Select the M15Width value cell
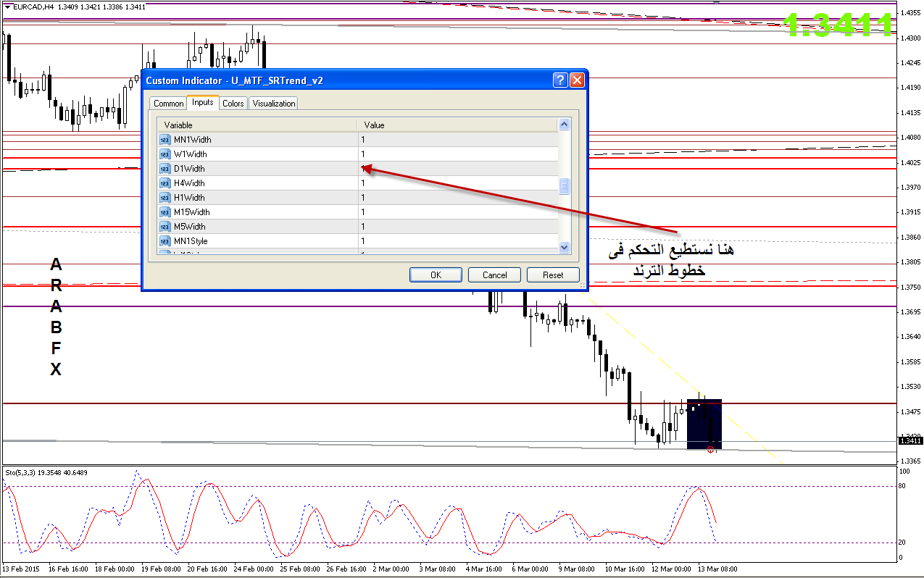The width and height of the screenshot is (924, 578). pyautogui.click(x=459, y=211)
